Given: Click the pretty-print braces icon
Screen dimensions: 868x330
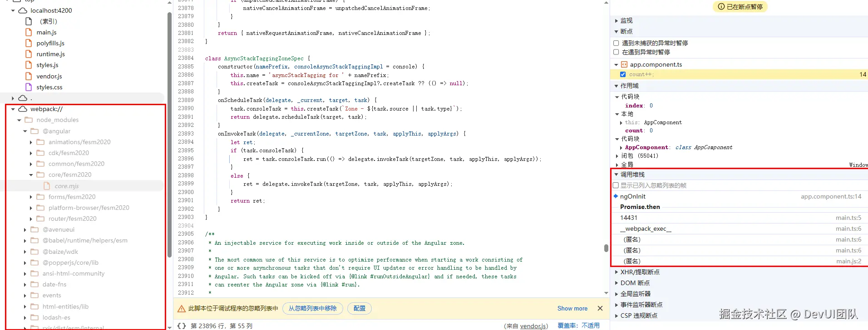Looking at the screenshot, I should pyautogui.click(x=181, y=325).
